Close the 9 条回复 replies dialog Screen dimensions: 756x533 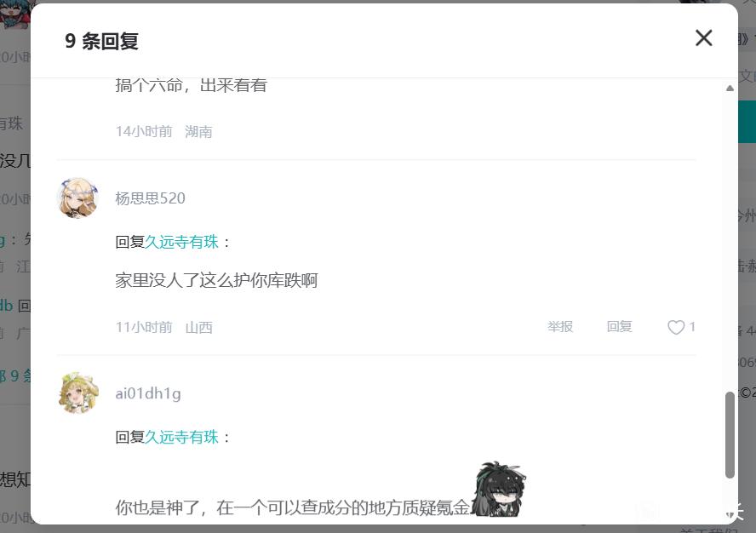click(x=703, y=37)
